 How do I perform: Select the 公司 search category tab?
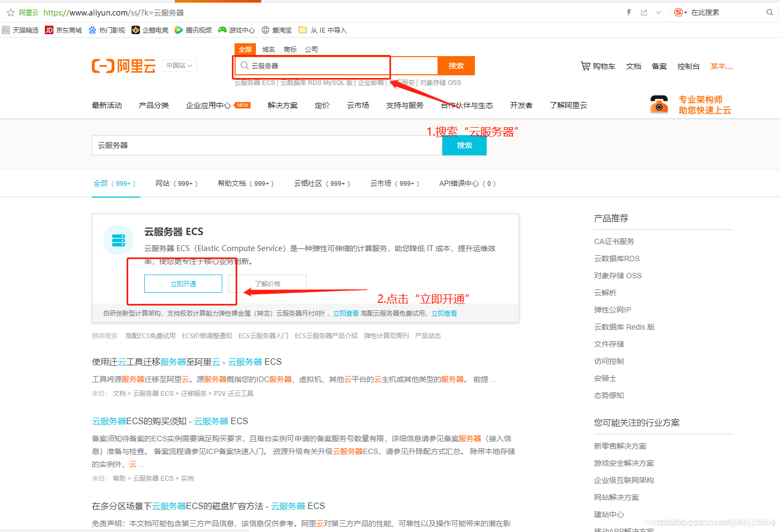(x=311, y=49)
